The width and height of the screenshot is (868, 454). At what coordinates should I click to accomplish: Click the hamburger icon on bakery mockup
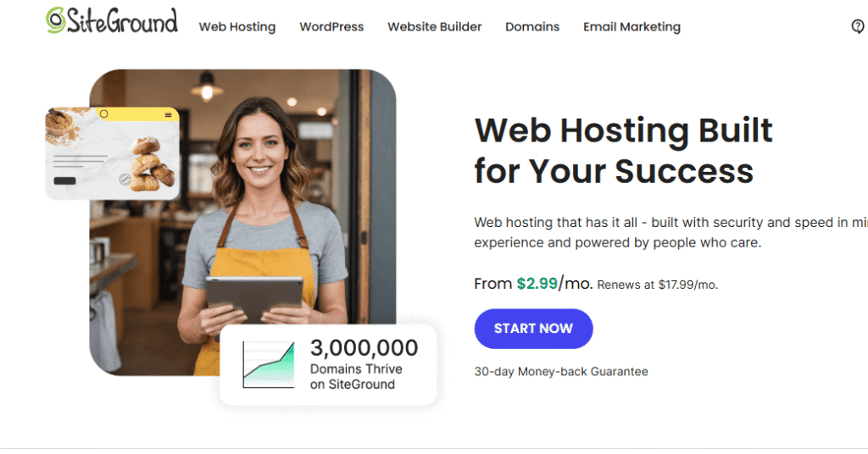pyautogui.click(x=168, y=115)
